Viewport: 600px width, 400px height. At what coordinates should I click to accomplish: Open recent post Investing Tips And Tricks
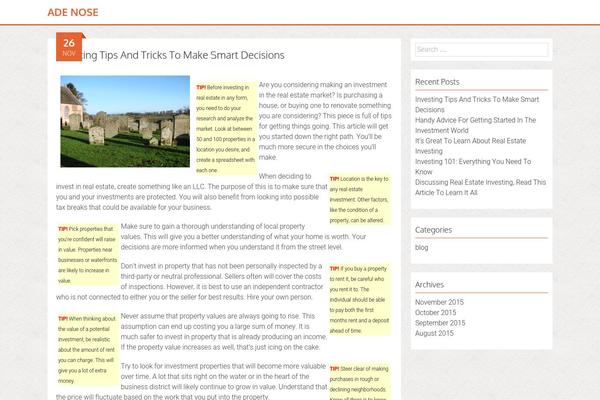477,104
